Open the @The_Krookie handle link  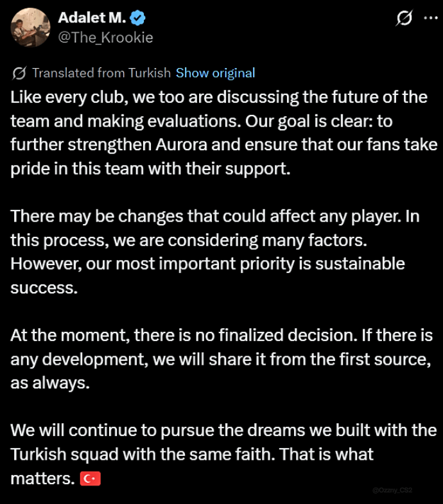pos(105,37)
